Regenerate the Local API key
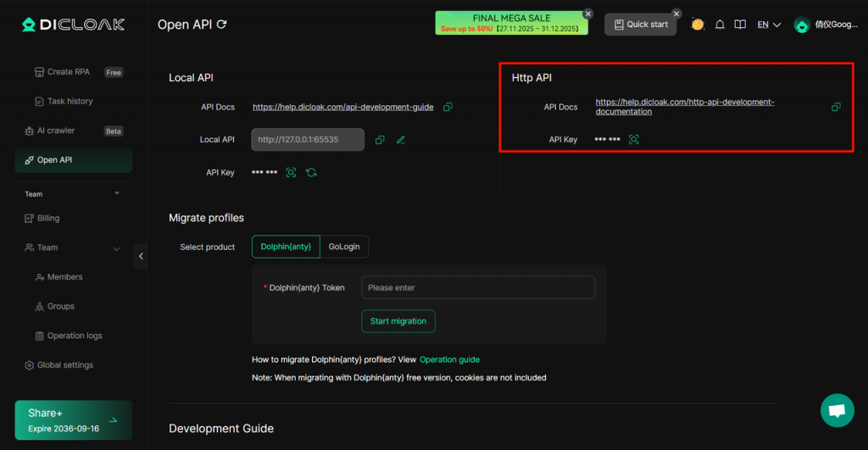Screen dimensions: 868x450 tap(311, 172)
